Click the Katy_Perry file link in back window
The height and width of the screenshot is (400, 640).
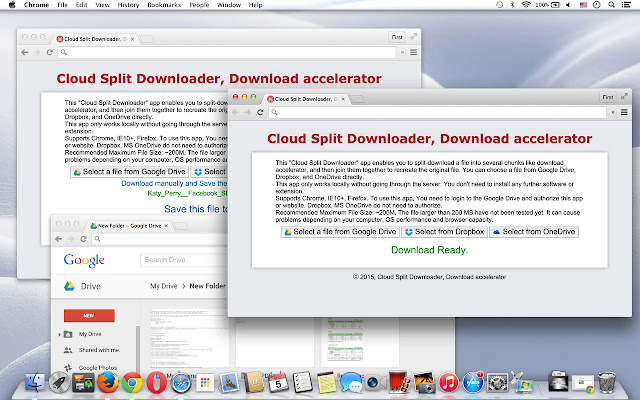point(187,193)
